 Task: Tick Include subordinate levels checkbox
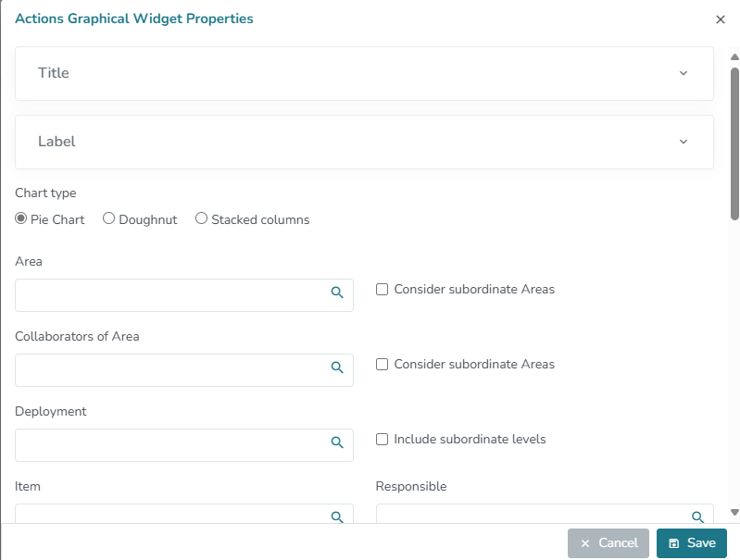point(382,440)
